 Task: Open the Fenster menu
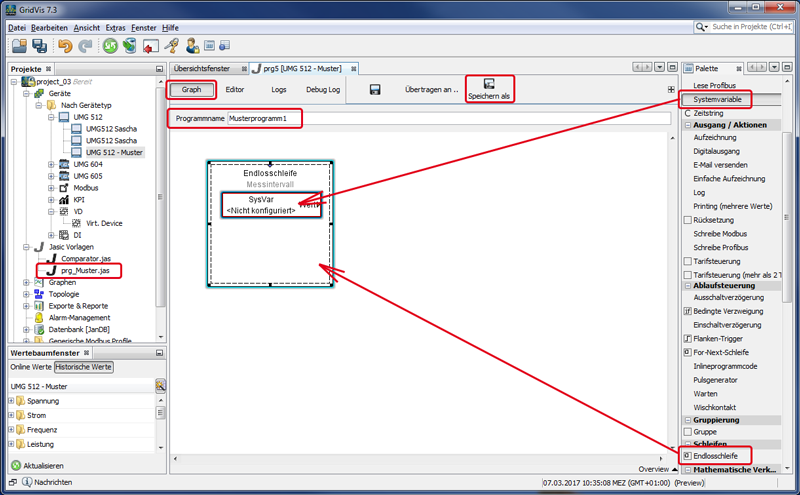pyautogui.click(x=144, y=28)
